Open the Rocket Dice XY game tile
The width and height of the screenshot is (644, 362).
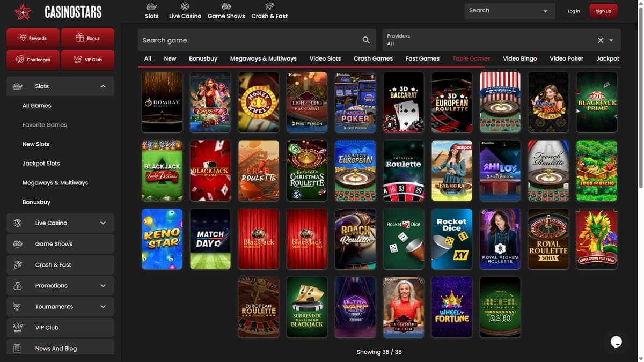(452, 239)
